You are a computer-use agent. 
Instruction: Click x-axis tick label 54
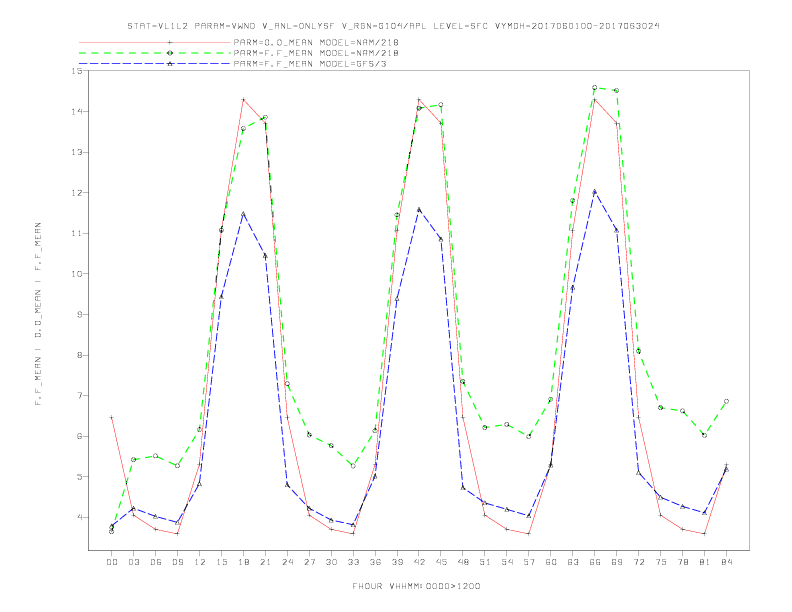(507, 562)
